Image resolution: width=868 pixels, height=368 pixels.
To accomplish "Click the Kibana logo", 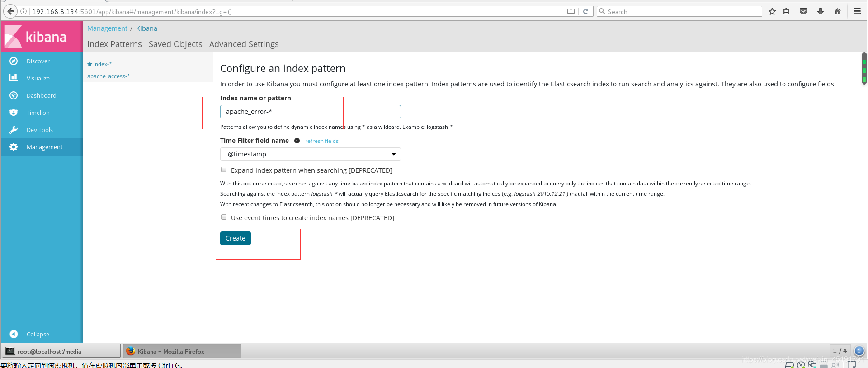I will [x=42, y=37].
